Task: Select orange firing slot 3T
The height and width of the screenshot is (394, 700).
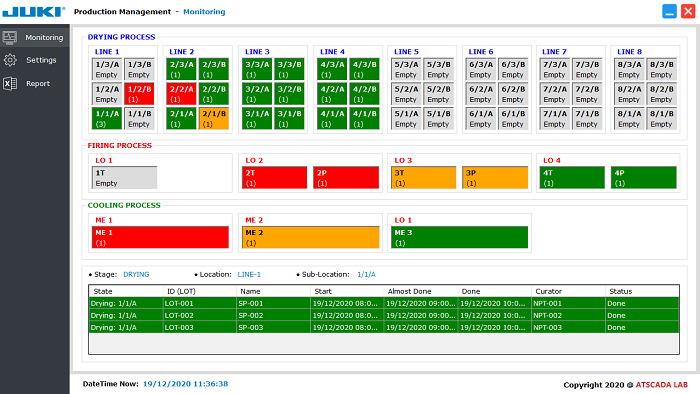Action: (x=424, y=178)
